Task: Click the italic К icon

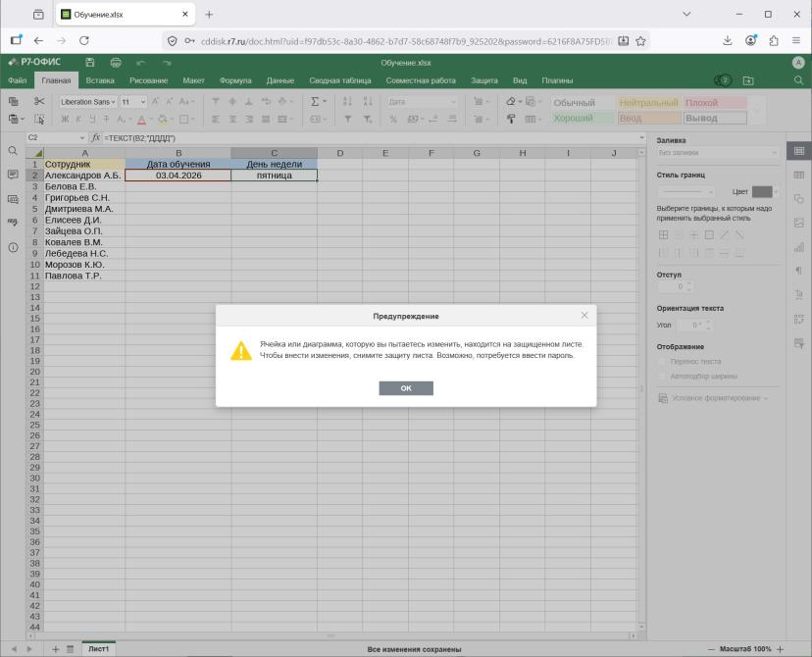Action: 78,119
